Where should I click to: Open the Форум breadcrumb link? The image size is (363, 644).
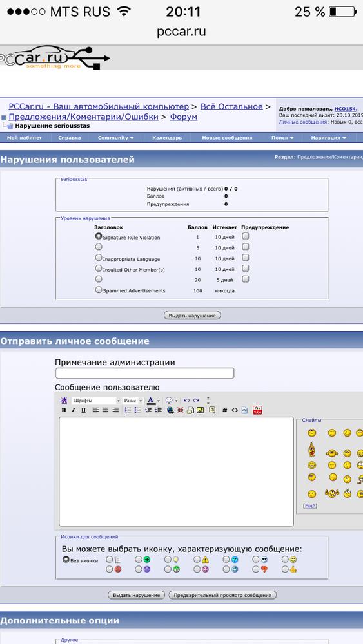(x=183, y=117)
